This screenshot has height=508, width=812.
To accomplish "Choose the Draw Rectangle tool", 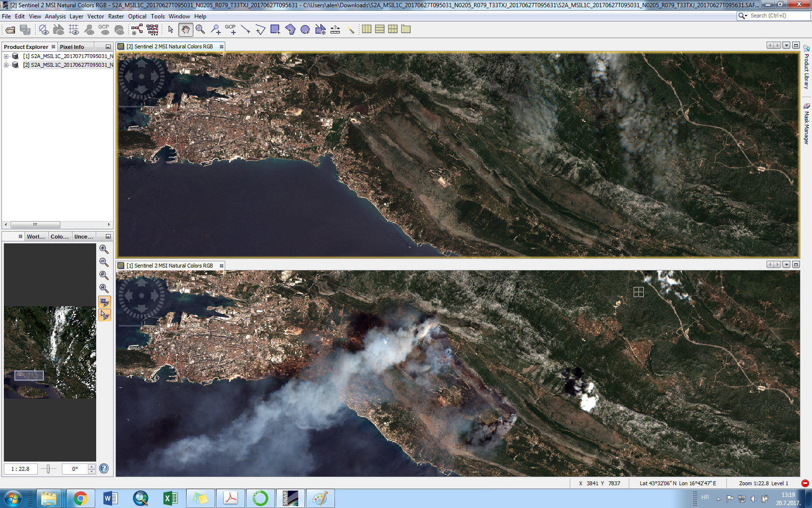I will [275, 30].
